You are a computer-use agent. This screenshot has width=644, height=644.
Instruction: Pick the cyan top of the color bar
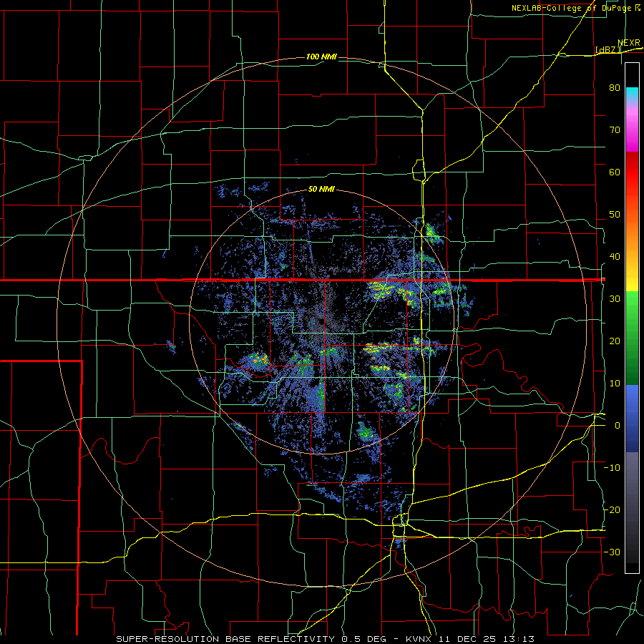pyautogui.click(x=632, y=93)
